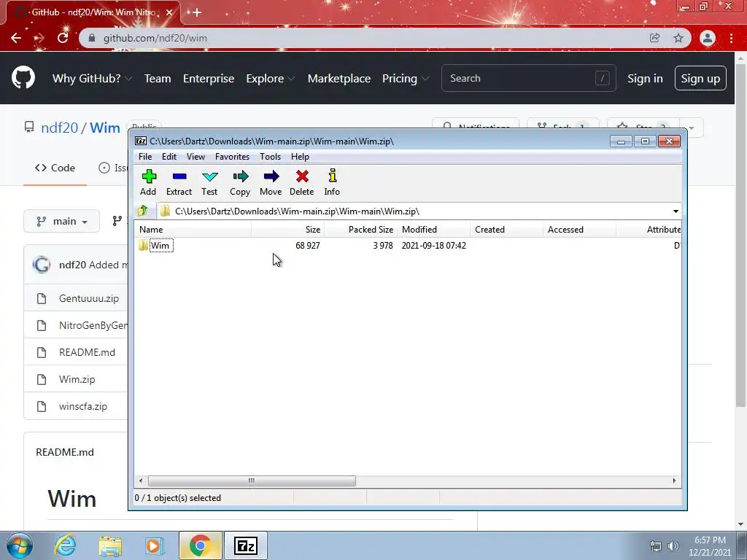The width and height of the screenshot is (747, 560).
Task: Launch Internet Explorer from the taskbar
Action: click(x=65, y=545)
